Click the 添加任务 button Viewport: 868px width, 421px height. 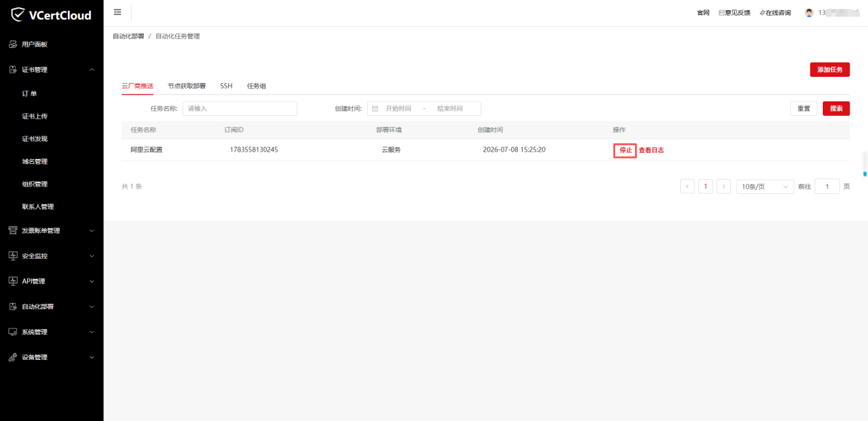[x=830, y=69]
